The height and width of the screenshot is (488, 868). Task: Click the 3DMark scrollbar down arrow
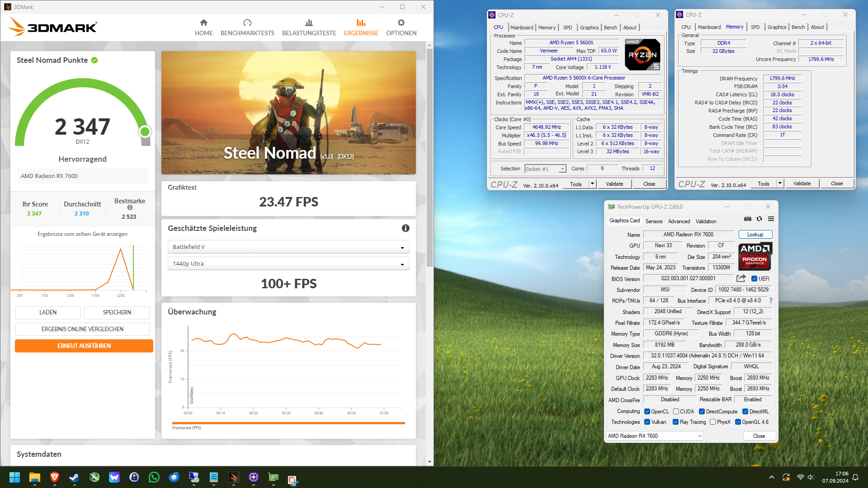point(429,462)
